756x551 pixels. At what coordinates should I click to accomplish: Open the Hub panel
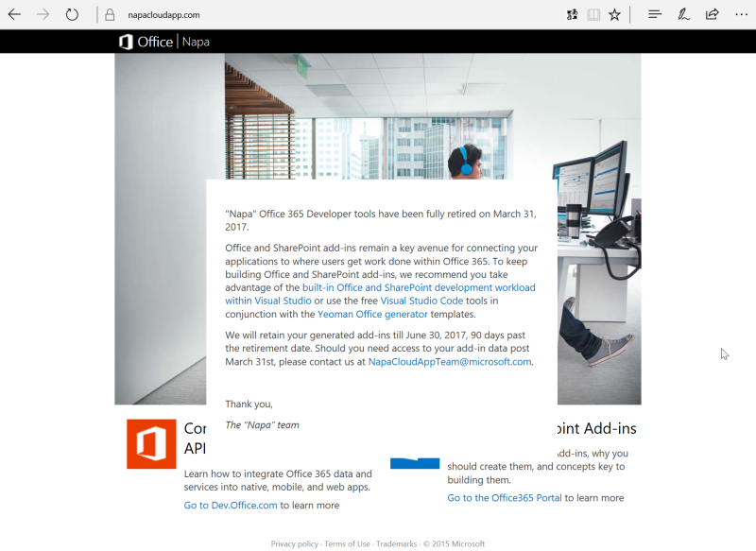click(655, 14)
